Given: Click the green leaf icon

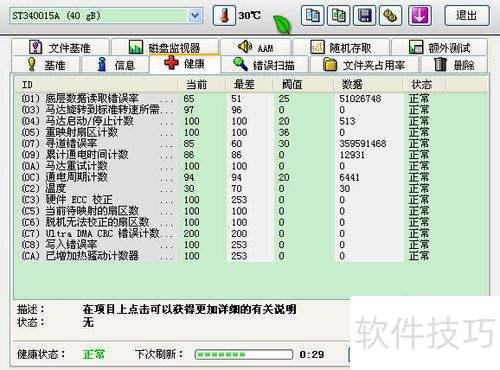Looking at the screenshot, I should [x=282, y=24].
